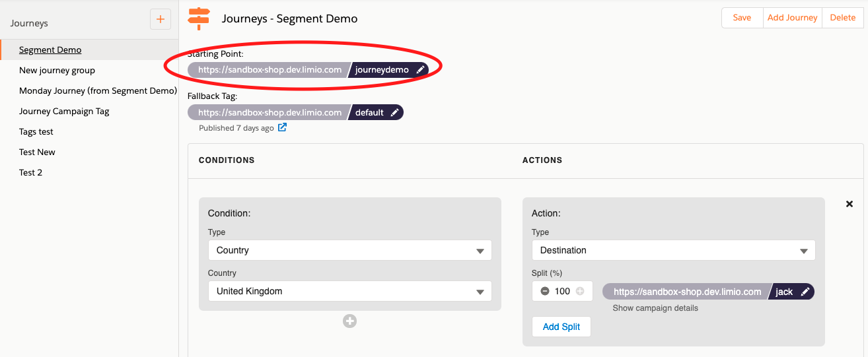Click Show campaign details link

[655, 308]
